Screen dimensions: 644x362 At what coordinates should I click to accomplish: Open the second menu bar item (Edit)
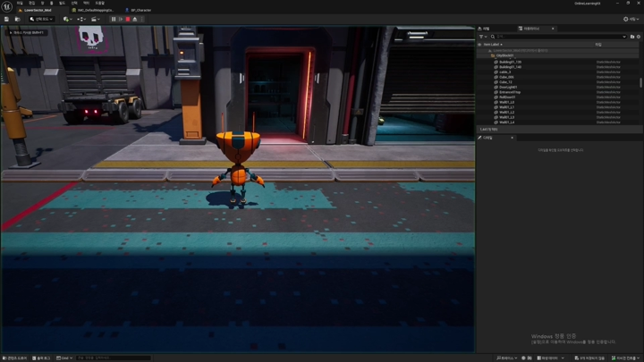coord(31,3)
